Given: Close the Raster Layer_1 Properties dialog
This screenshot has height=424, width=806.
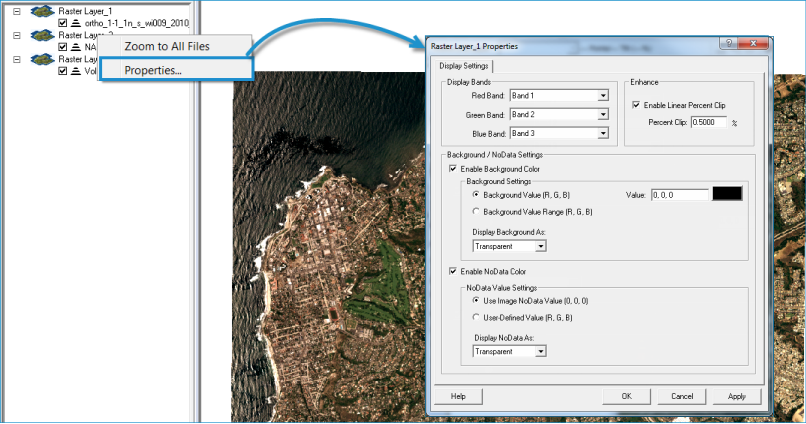Looking at the screenshot, I should (x=754, y=43).
